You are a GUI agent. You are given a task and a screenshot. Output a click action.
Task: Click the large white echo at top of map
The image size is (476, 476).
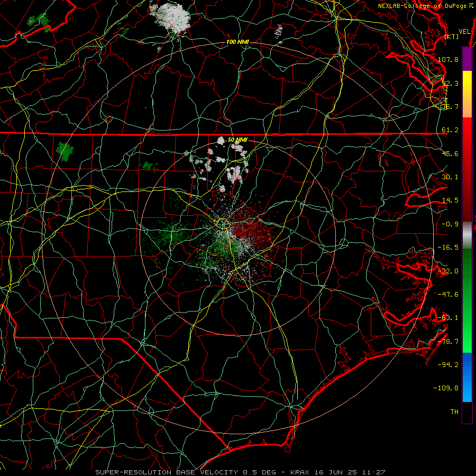coord(171,17)
